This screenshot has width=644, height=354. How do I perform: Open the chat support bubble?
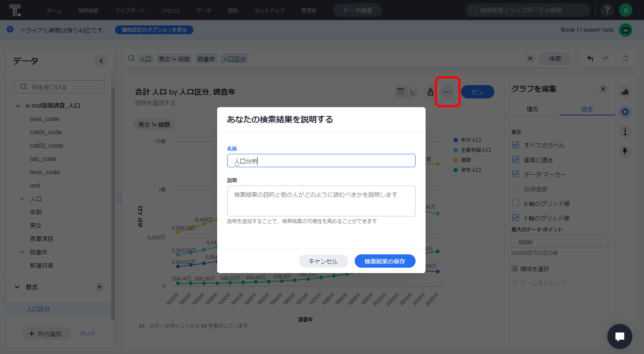click(619, 336)
